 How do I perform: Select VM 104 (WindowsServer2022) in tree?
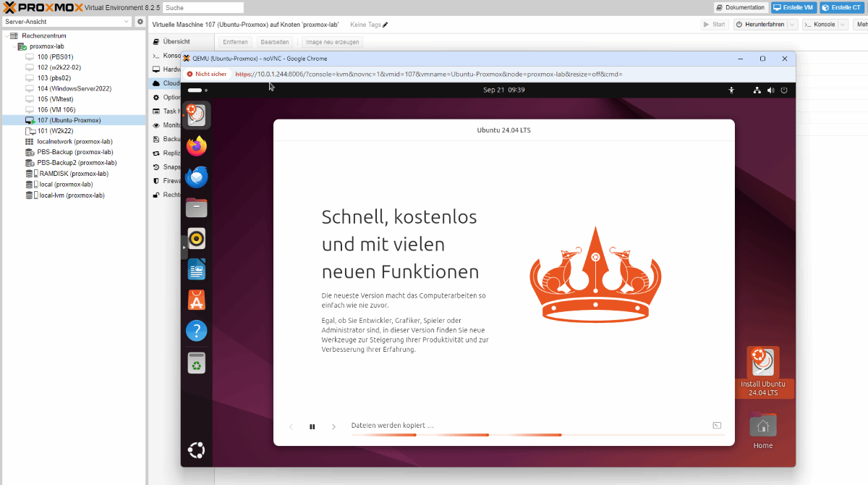coord(74,88)
